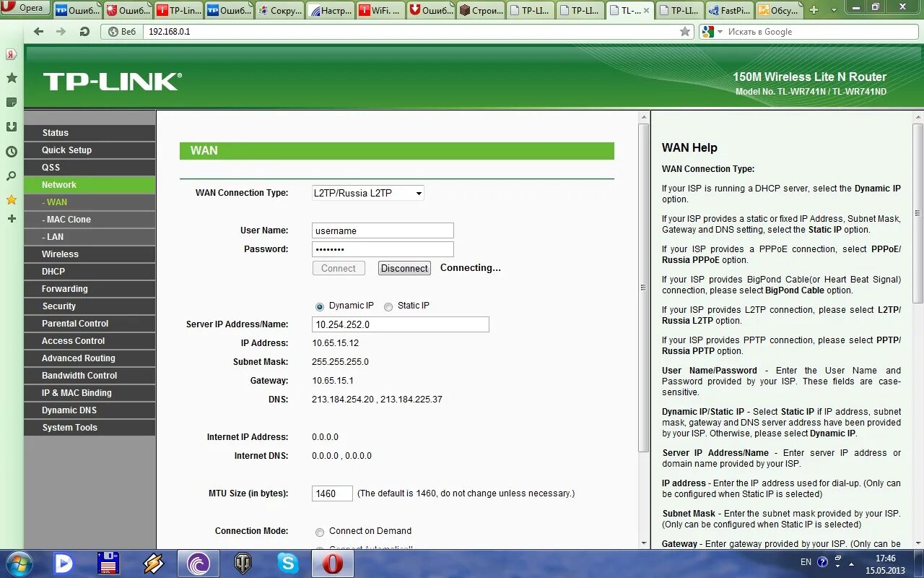924x578 pixels.
Task: Open the Status menu item
Action: (90, 133)
